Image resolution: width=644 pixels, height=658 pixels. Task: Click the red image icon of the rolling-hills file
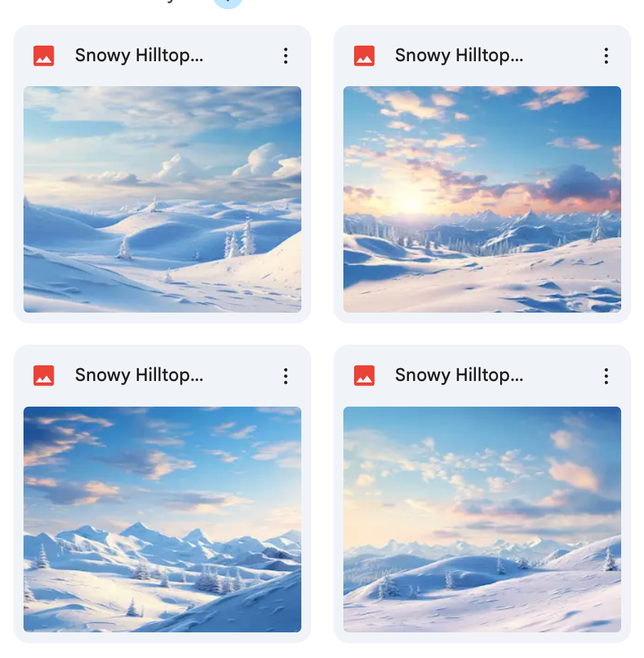(43, 56)
